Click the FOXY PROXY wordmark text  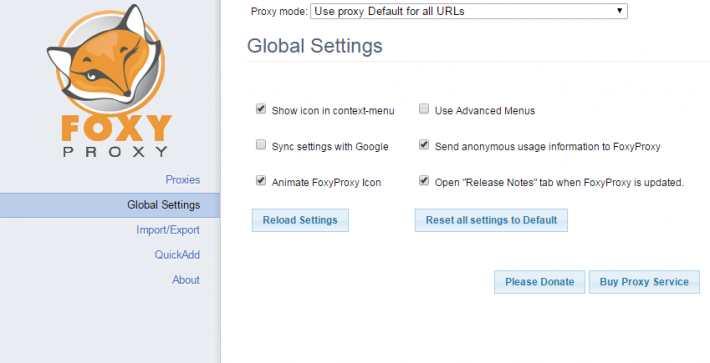click(116, 136)
